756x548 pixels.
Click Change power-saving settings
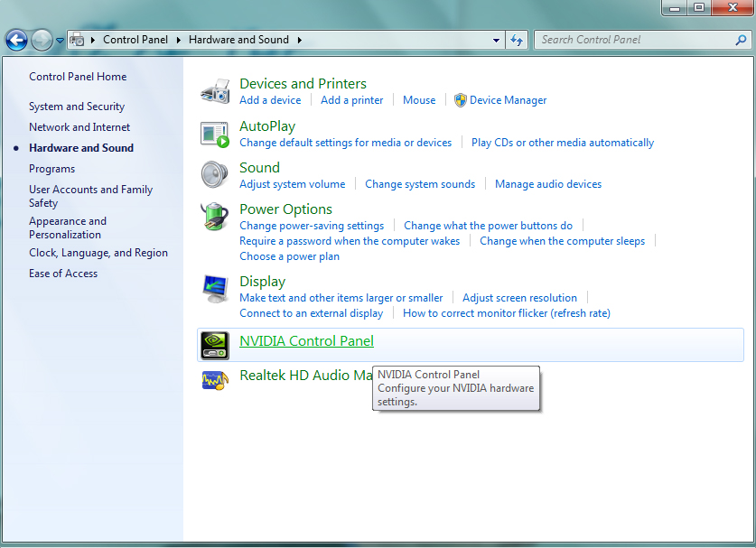coord(312,226)
